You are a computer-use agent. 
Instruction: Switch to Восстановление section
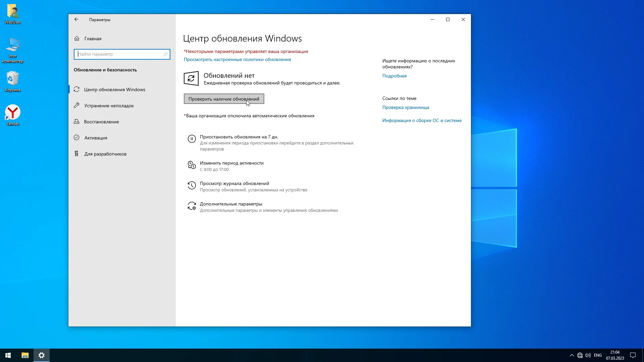click(x=101, y=122)
